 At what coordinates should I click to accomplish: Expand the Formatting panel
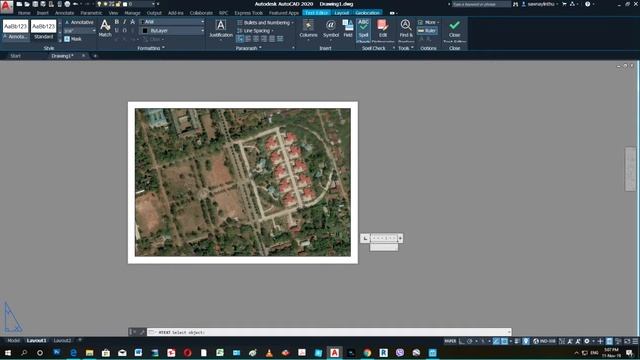click(x=151, y=48)
